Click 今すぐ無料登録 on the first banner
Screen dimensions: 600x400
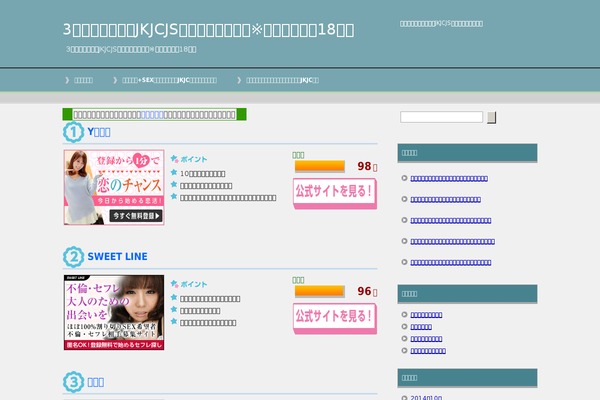[136, 216]
